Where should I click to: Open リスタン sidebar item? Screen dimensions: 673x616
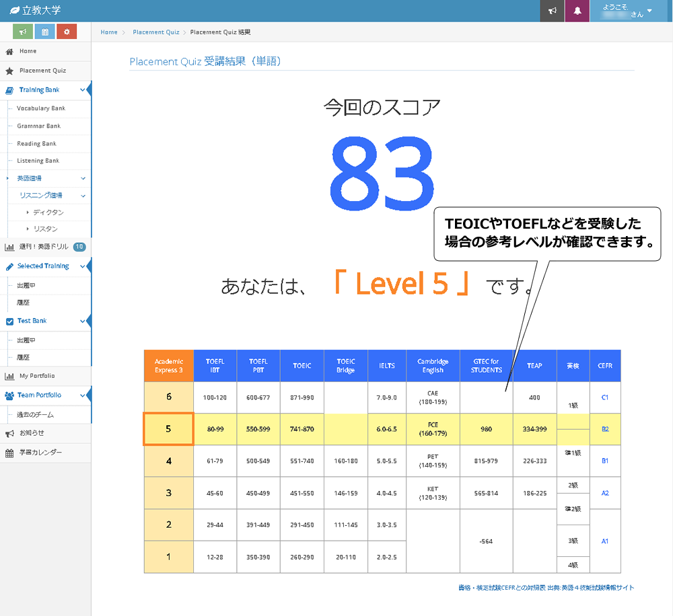pyautogui.click(x=46, y=229)
